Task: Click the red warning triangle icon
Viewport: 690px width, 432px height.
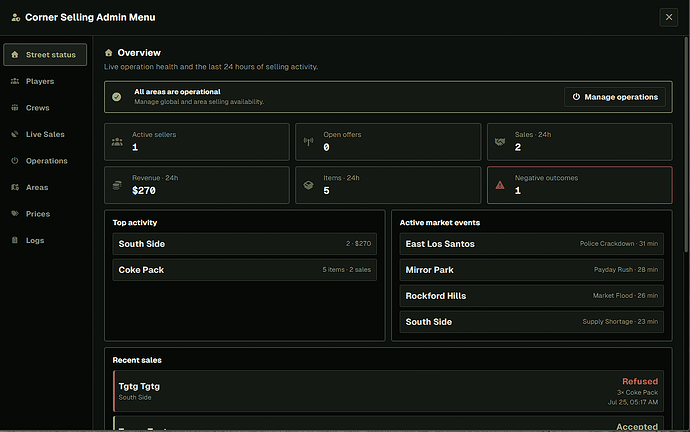Action: tap(500, 185)
